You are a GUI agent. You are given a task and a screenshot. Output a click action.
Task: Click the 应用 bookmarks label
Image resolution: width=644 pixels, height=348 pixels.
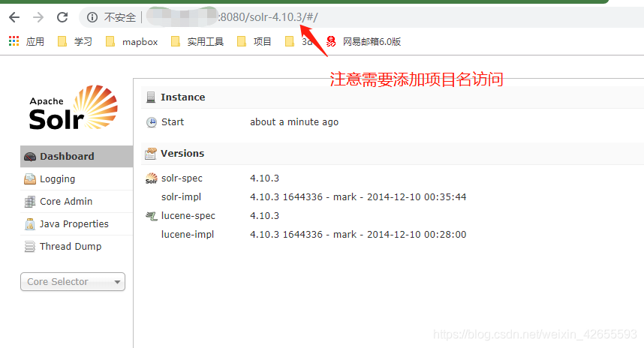pyautogui.click(x=35, y=41)
